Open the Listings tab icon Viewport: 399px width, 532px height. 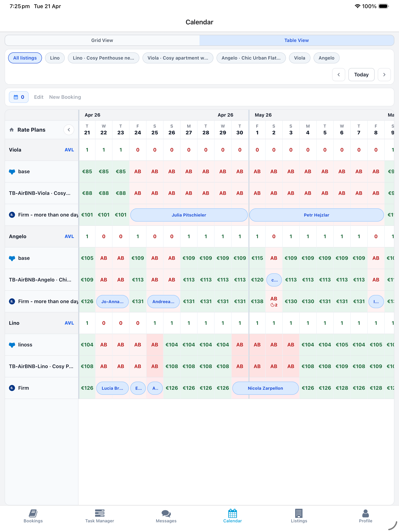pyautogui.click(x=299, y=513)
